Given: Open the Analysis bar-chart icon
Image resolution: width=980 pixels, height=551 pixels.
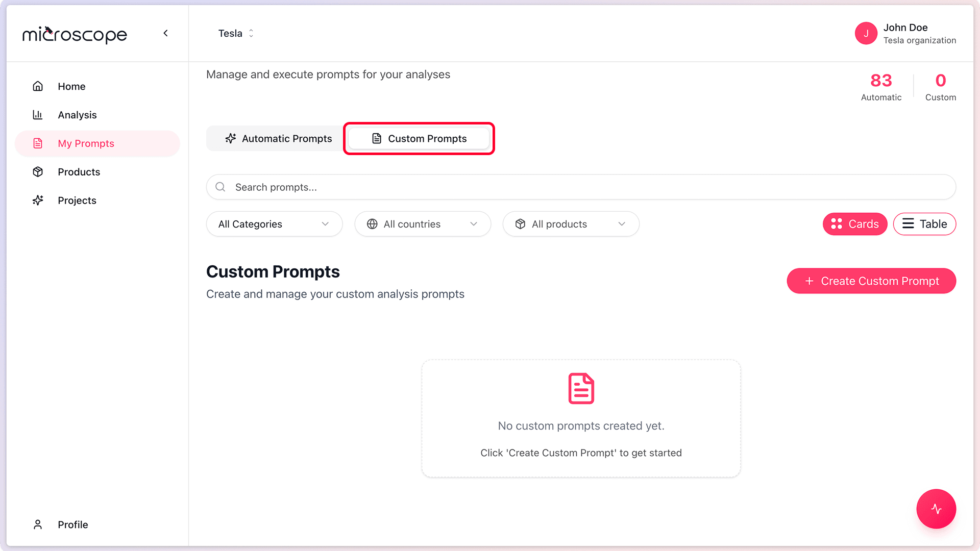Looking at the screenshot, I should (x=38, y=114).
